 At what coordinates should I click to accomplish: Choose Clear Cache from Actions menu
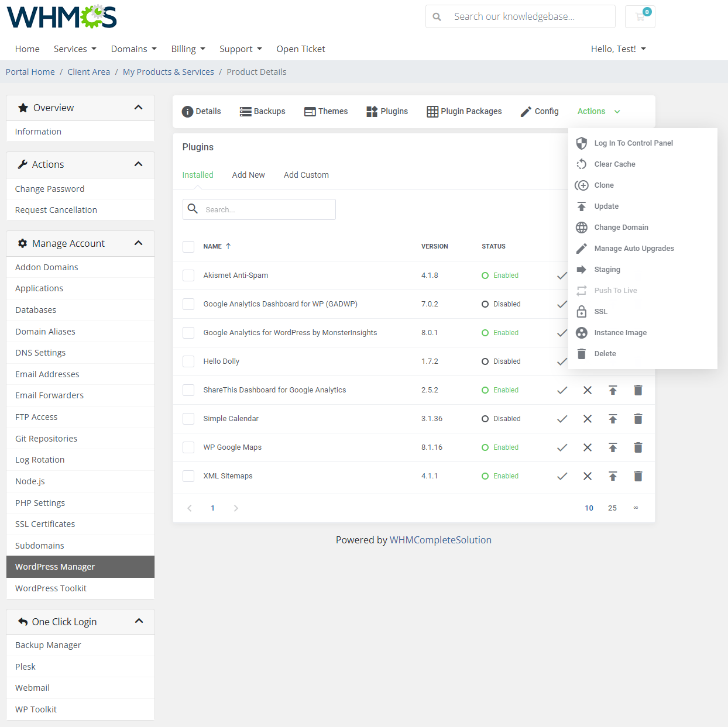click(x=614, y=164)
